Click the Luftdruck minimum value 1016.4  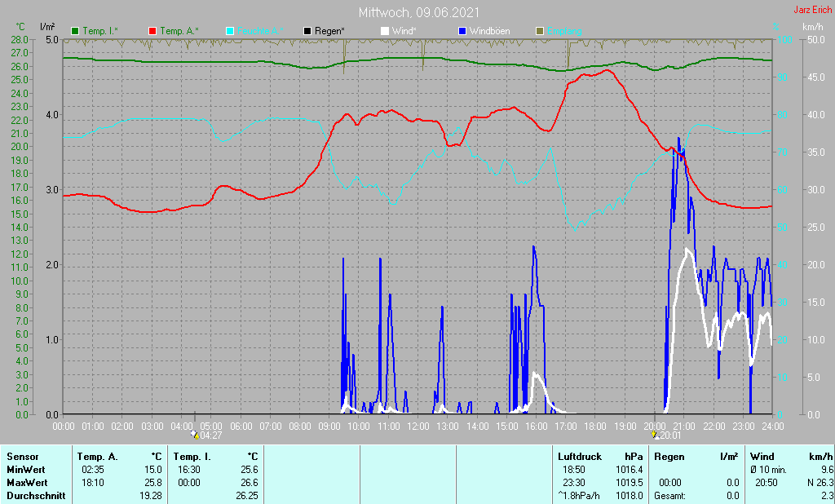(x=629, y=470)
